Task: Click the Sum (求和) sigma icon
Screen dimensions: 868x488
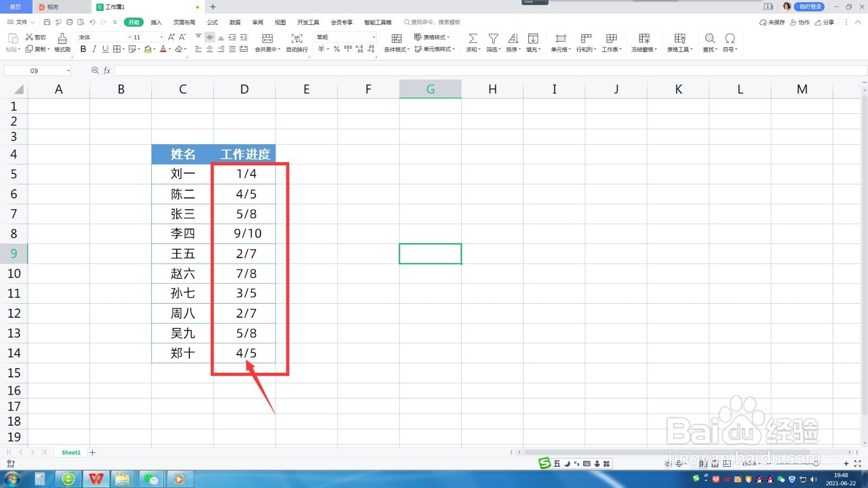Action: click(x=473, y=38)
